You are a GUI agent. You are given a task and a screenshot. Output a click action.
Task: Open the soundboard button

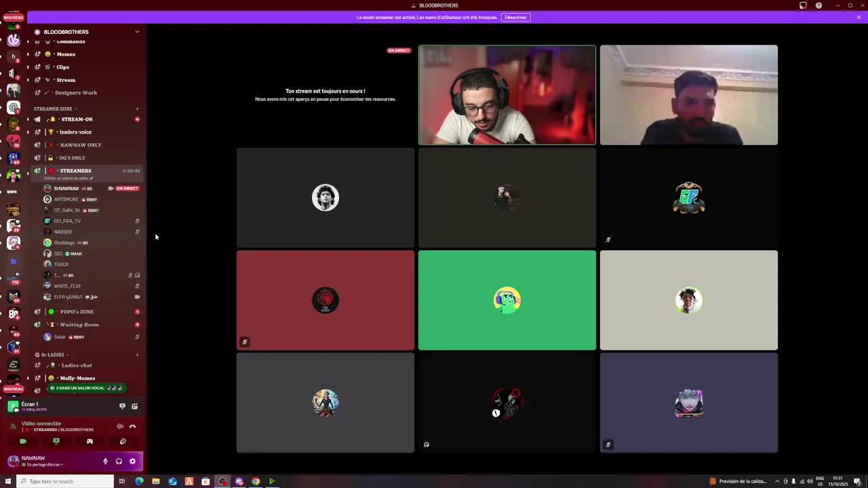pos(123,441)
